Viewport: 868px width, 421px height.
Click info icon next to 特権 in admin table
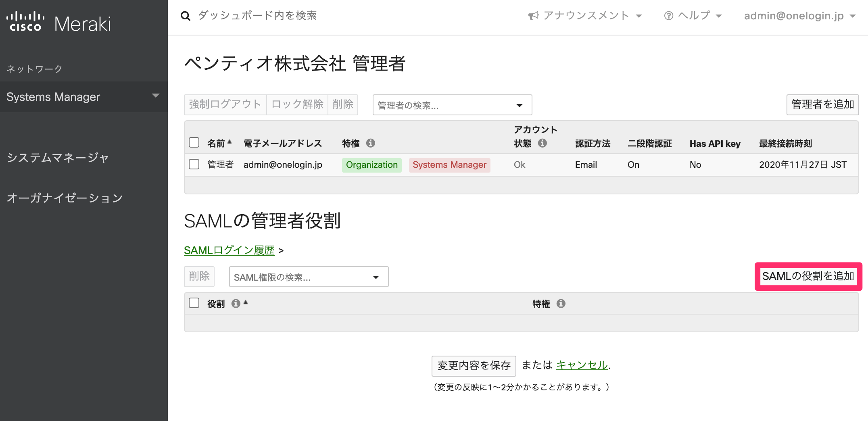(371, 143)
